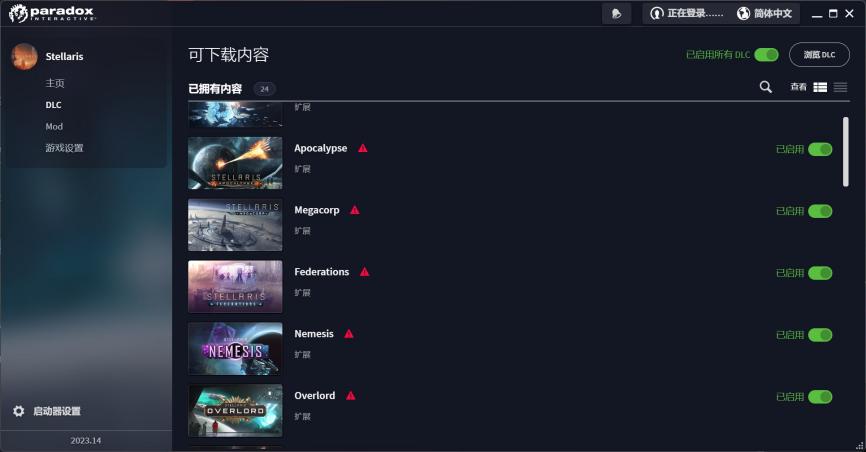This screenshot has width=866, height=452.
Task: Click the launcher settings gear icon
Action: (19, 411)
